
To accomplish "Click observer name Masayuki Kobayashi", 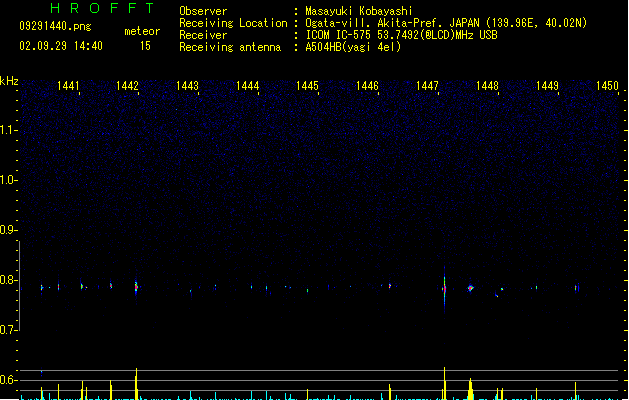I will coord(359,11).
